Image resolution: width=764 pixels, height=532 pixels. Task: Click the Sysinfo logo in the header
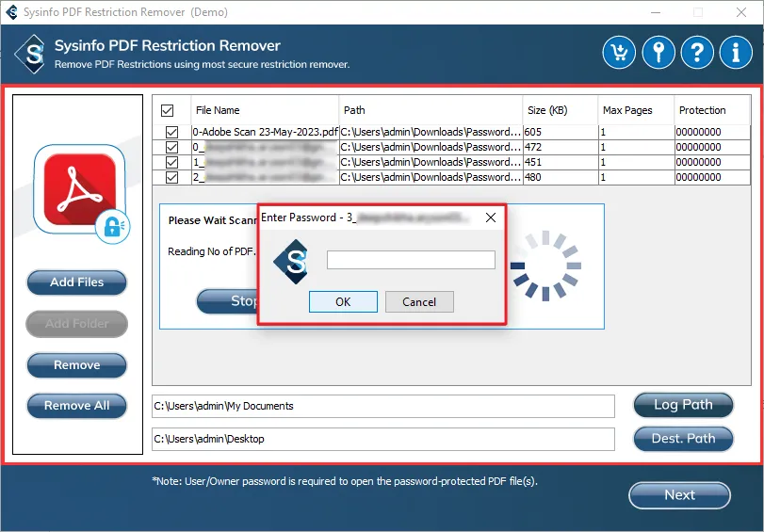[x=31, y=54]
